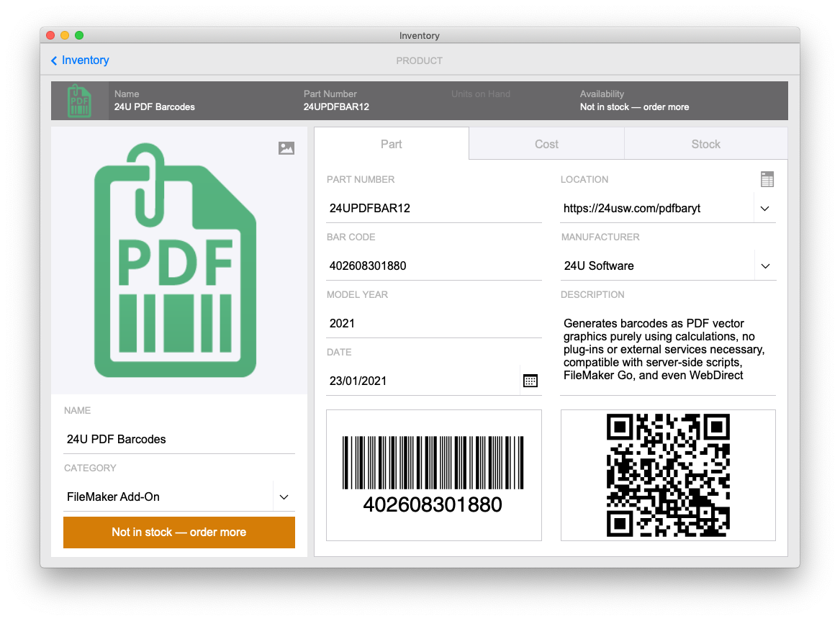Click the small PDF product icon in header
840x621 pixels.
[x=79, y=101]
